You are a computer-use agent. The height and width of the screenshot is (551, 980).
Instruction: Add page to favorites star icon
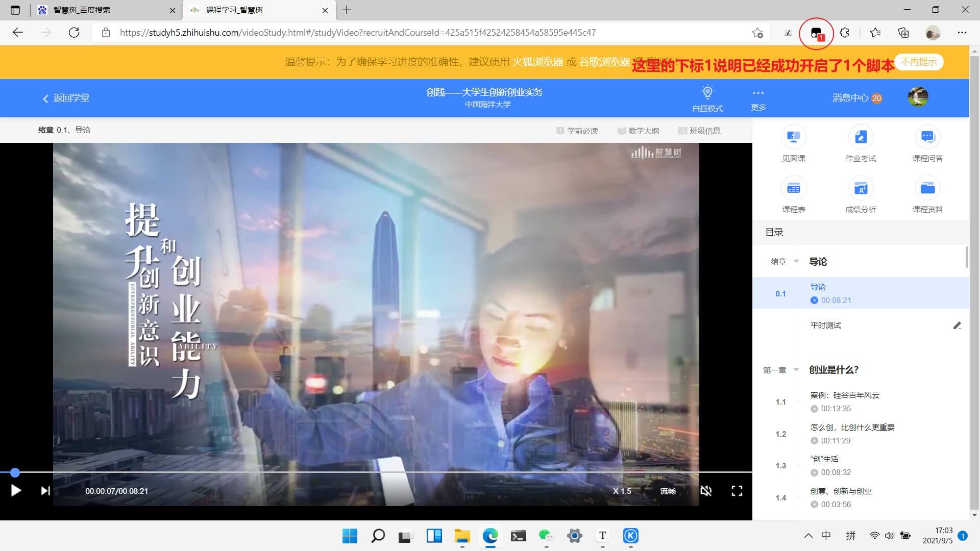(x=757, y=33)
